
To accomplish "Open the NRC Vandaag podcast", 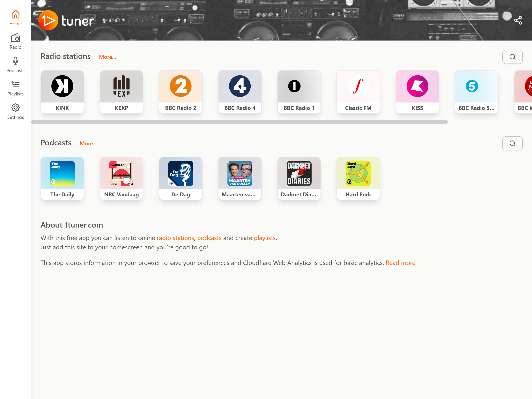I will click(x=122, y=178).
